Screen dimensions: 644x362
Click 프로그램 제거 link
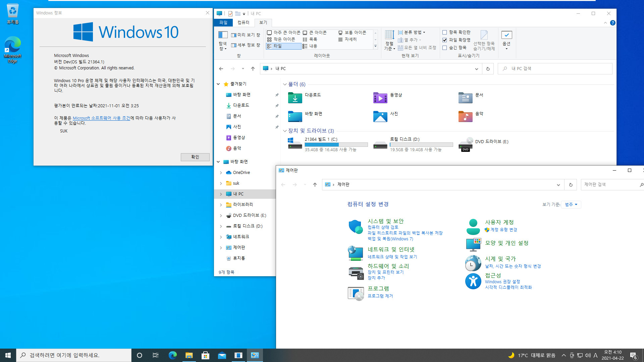(380, 296)
